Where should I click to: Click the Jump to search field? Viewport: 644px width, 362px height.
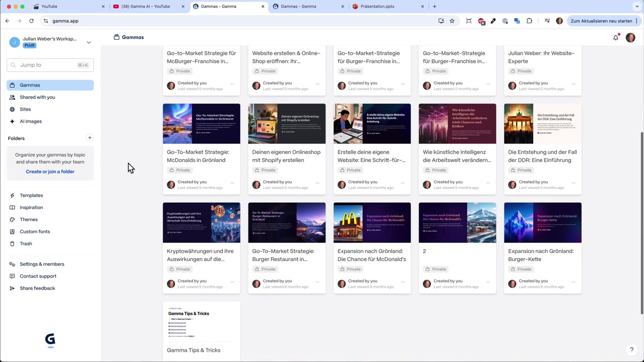[x=50, y=65]
